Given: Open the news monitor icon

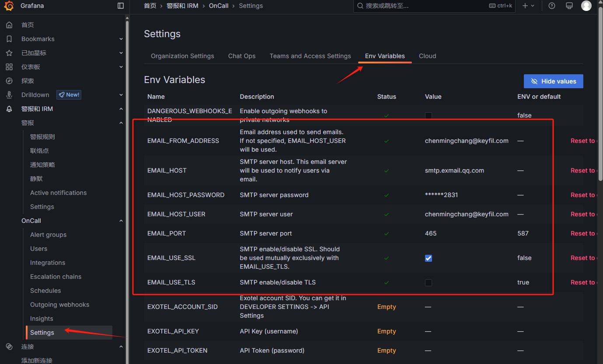Looking at the screenshot, I should click(x=569, y=6).
